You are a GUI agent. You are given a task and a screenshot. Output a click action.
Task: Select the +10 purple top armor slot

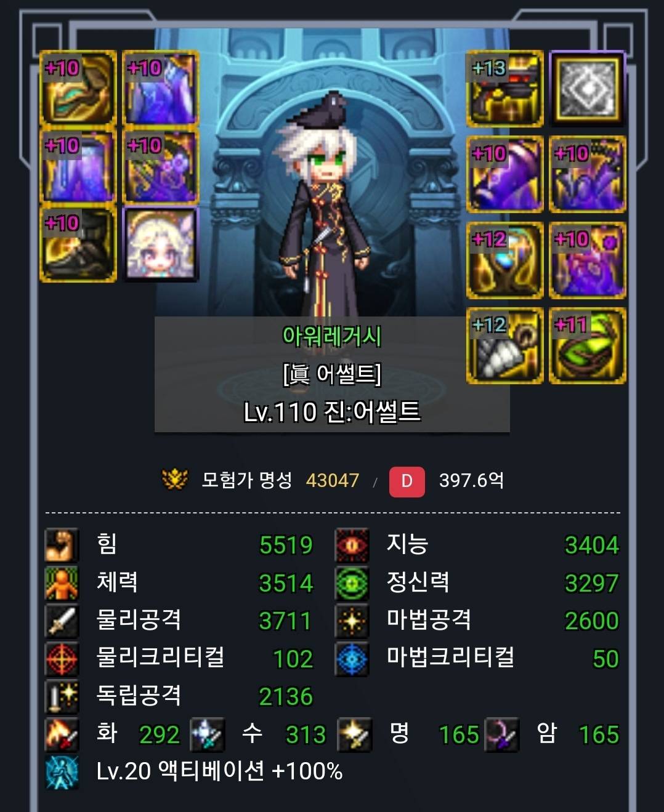coord(161,89)
